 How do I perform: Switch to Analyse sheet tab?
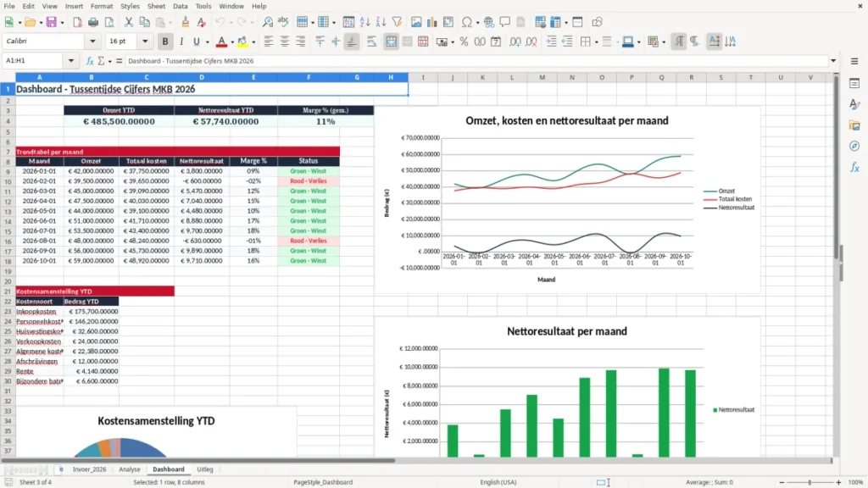pyautogui.click(x=130, y=469)
